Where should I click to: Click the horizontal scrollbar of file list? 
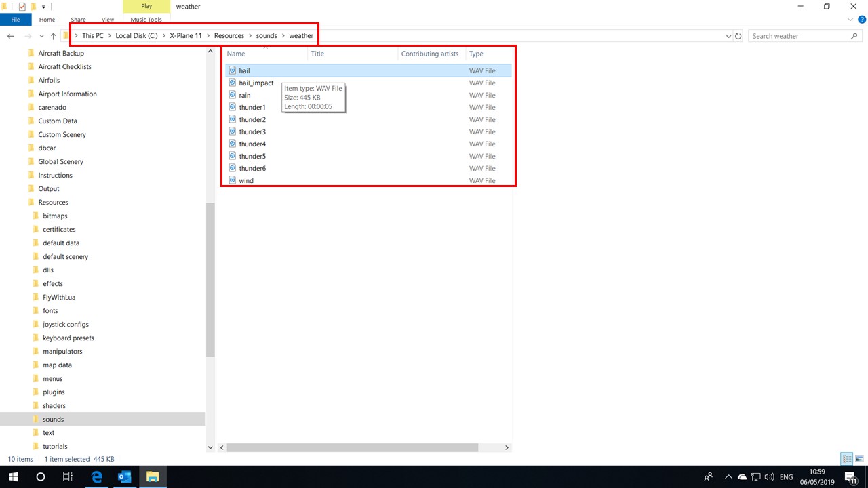353,447
